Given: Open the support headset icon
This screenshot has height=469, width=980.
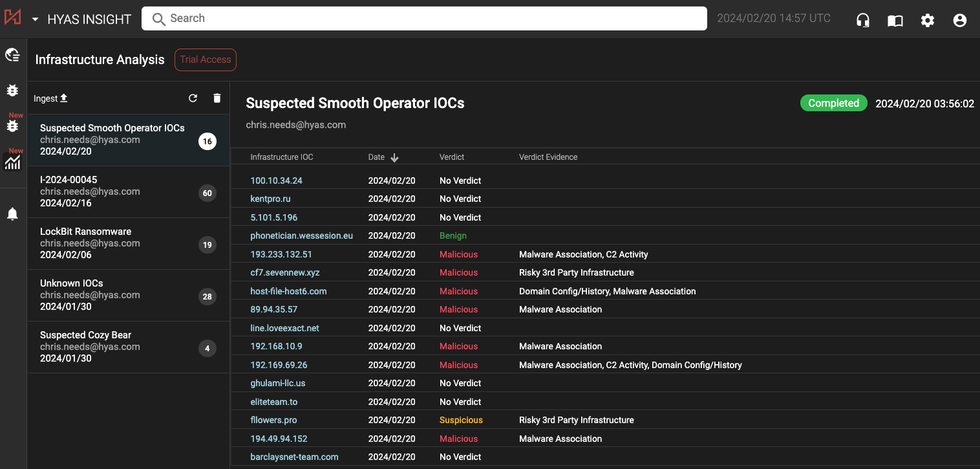Looking at the screenshot, I should click(863, 20).
